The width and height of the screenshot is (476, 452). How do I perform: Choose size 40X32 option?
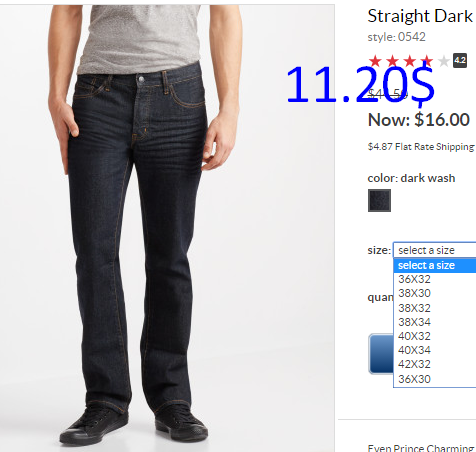435,336
